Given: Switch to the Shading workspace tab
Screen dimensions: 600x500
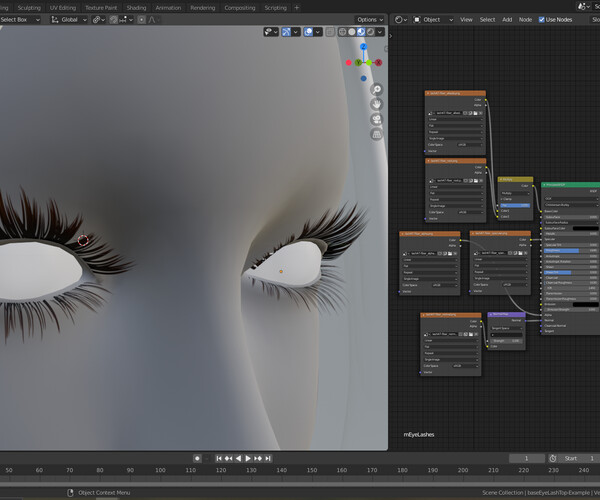Looking at the screenshot, I should (136, 8).
